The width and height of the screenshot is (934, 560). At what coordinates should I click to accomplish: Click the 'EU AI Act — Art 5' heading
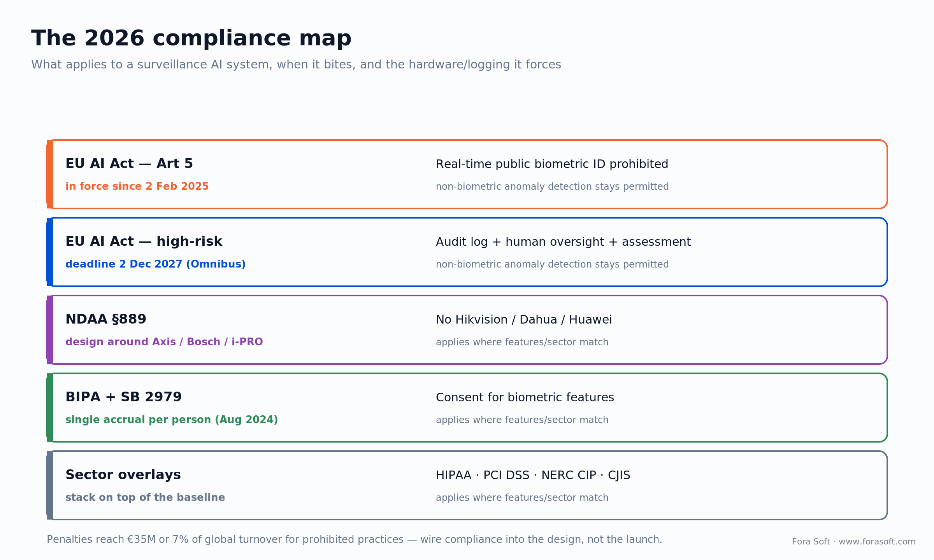[x=129, y=164]
